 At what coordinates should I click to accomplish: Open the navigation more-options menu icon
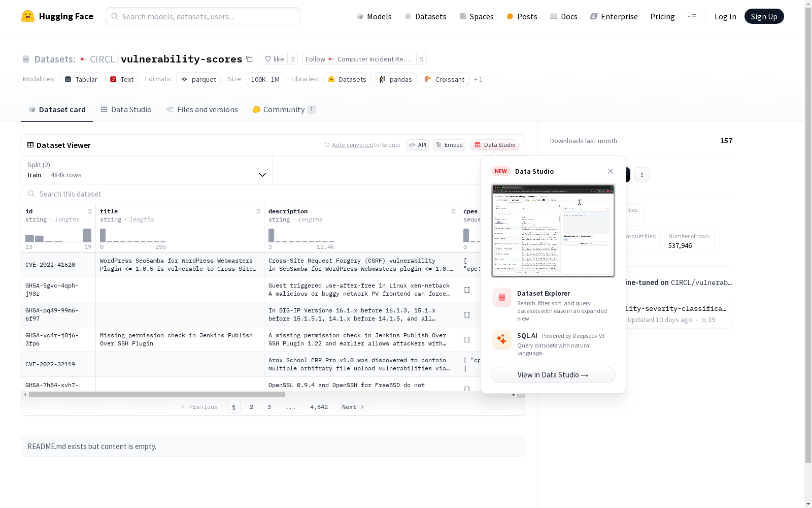tap(692, 16)
